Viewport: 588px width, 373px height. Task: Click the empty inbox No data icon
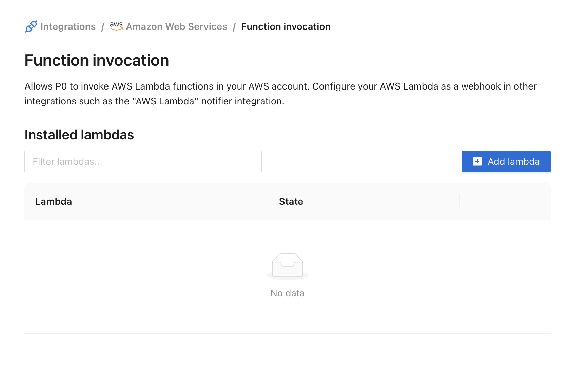point(288,266)
